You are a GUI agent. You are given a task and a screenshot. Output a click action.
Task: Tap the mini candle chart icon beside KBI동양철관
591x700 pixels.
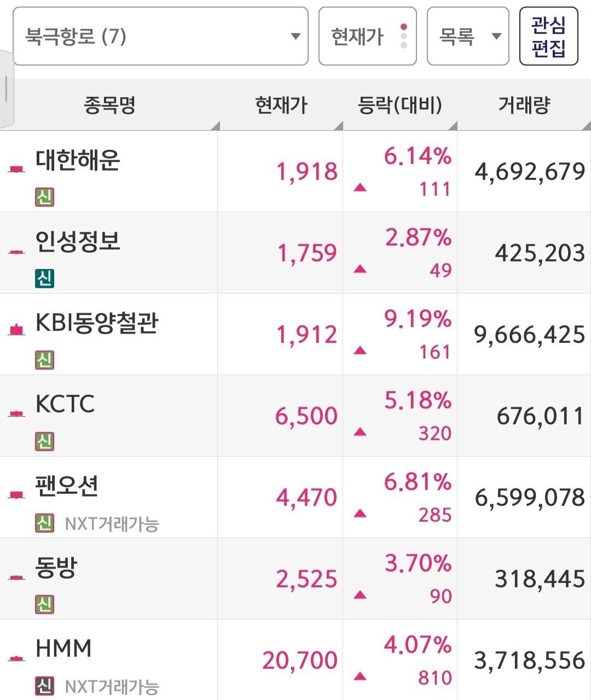click(x=16, y=330)
